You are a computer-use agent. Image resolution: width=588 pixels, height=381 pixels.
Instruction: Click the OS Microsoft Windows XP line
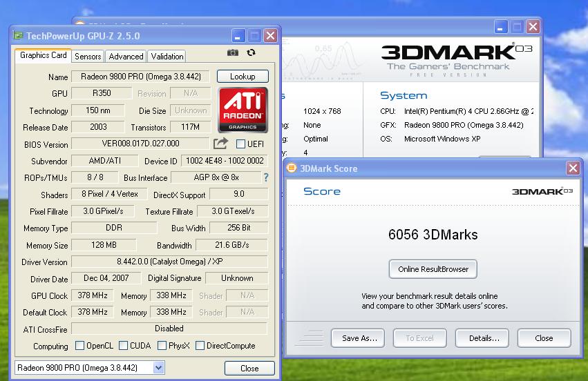tap(430, 139)
